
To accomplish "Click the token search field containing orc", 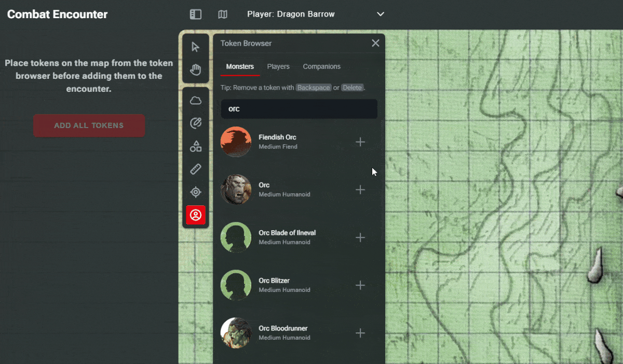I will click(x=299, y=109).
